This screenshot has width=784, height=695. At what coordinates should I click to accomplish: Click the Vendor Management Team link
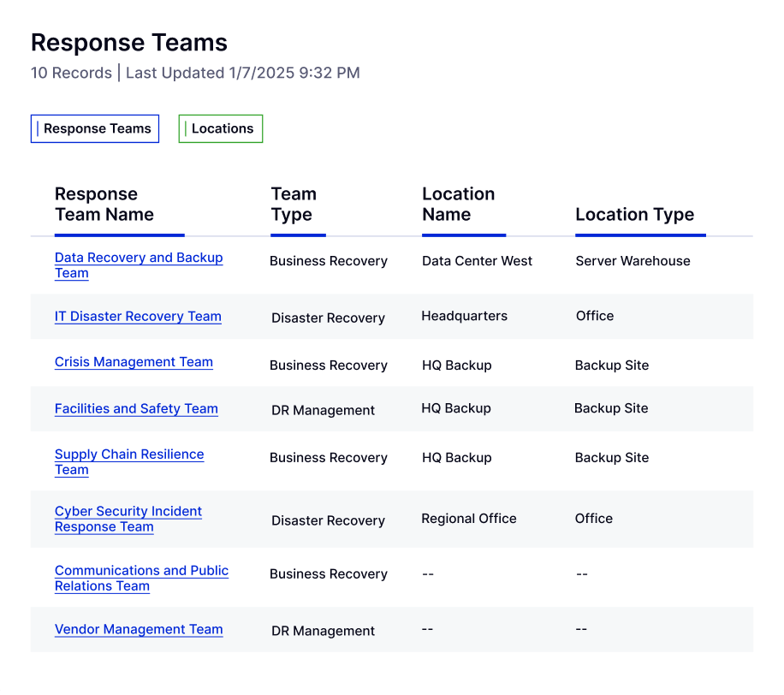(139, 629)
